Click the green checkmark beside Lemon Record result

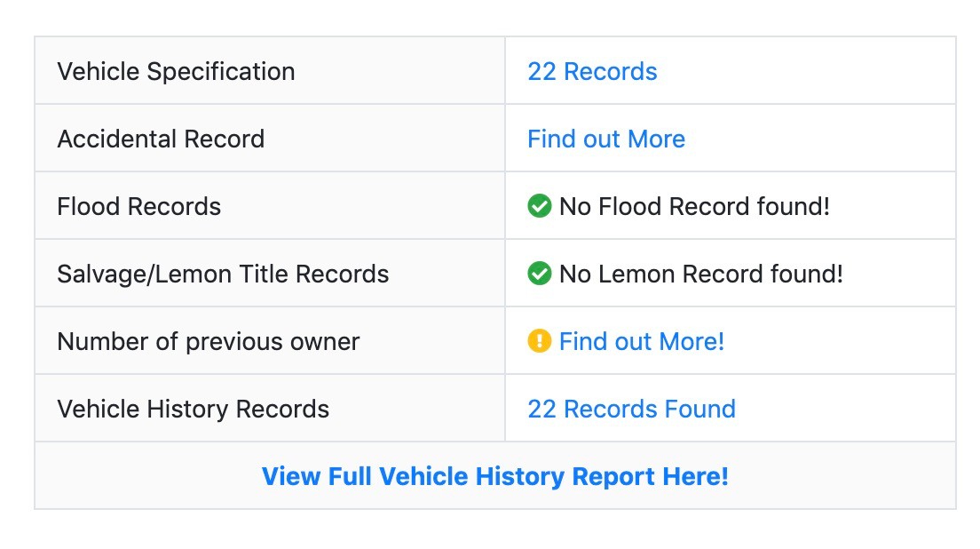[x=540, y=273]
